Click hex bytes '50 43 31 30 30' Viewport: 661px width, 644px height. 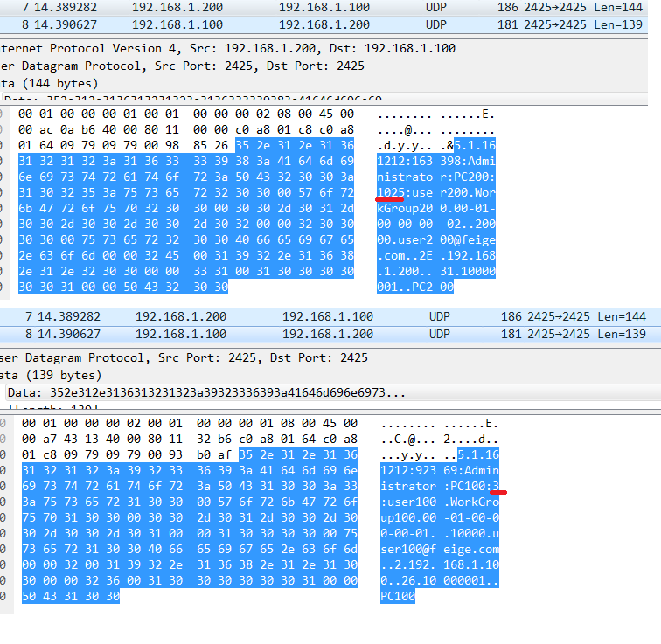coord(71,596)
